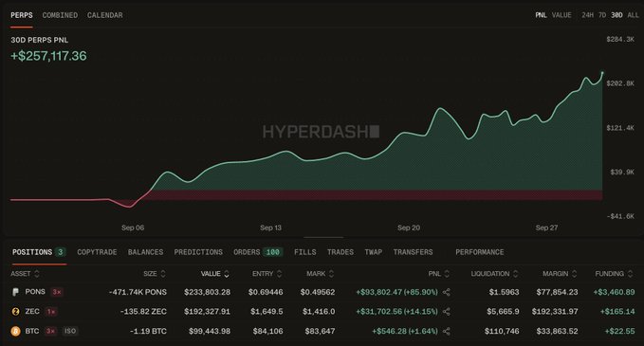
Task: Select the 24H time range
Action: tap(587, 15)
